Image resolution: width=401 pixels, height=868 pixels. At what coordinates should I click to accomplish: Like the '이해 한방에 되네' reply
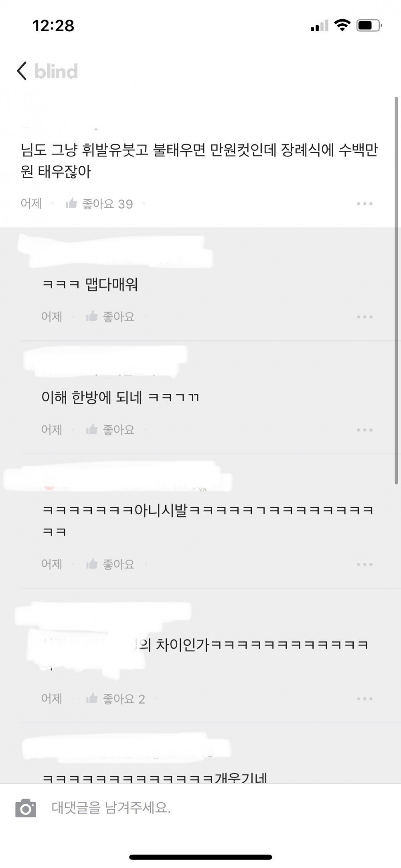click(x=92, y=430)
